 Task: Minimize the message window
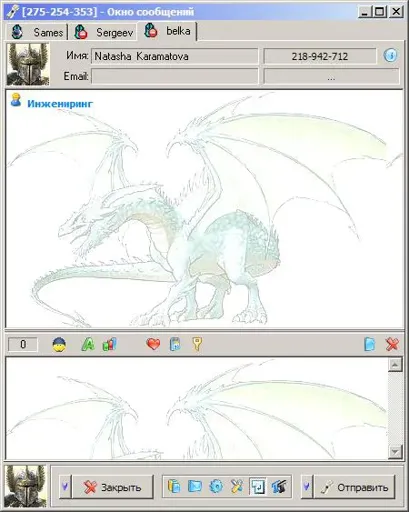click(365, 12)
